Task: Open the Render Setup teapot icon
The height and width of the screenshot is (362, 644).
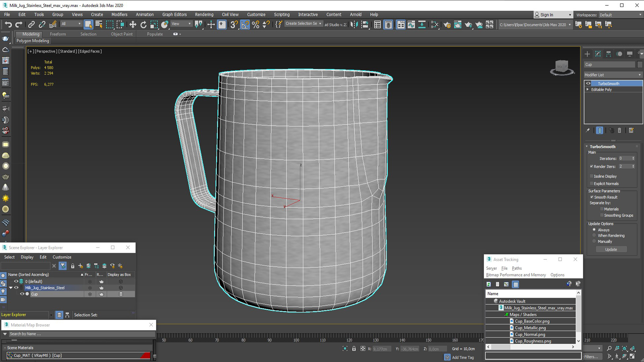Action: click(447, 24)
